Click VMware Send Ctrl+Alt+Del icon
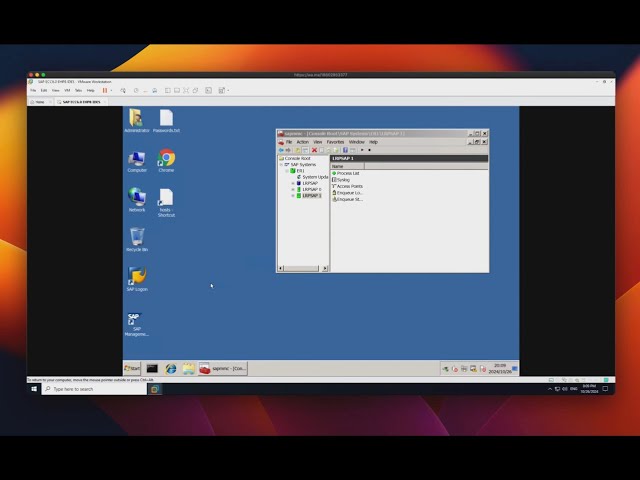 [x=123, y=90]
